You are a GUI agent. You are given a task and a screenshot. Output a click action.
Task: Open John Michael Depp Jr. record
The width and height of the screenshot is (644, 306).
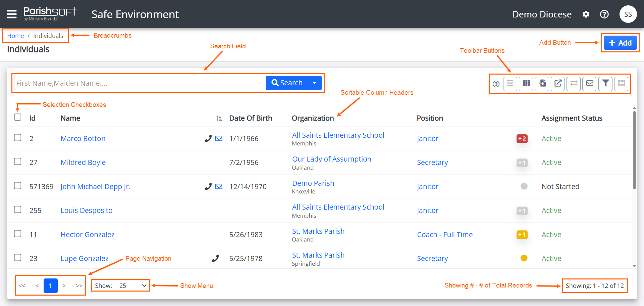pyautogui.click(x=95, y=186)
